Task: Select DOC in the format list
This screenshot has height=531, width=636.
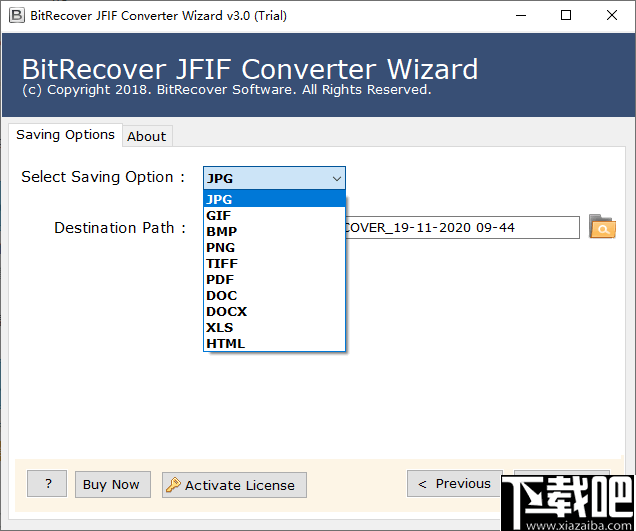Action: click(x=274, y=295)
